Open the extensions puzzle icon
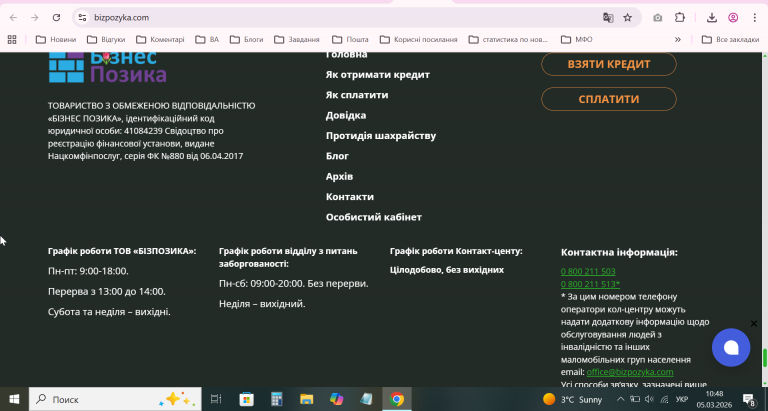This screenshot has height=411, width=768. 680,18
